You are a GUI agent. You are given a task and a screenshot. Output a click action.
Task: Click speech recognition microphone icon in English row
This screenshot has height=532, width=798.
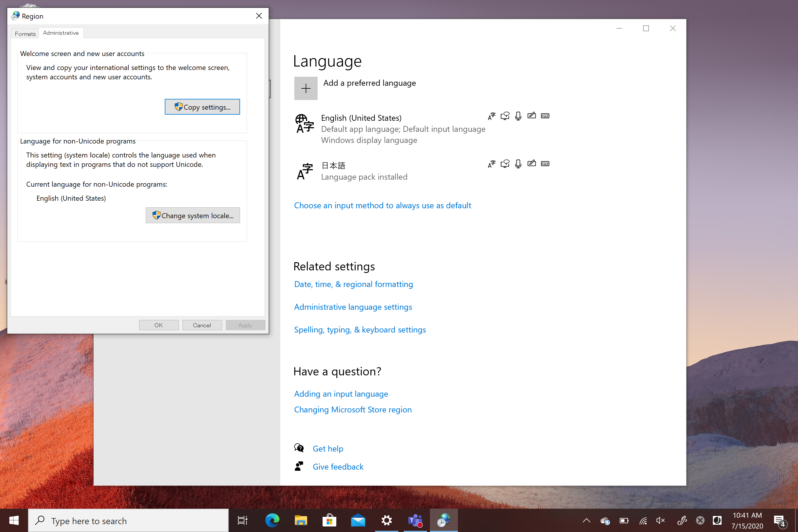coord(518,116)
